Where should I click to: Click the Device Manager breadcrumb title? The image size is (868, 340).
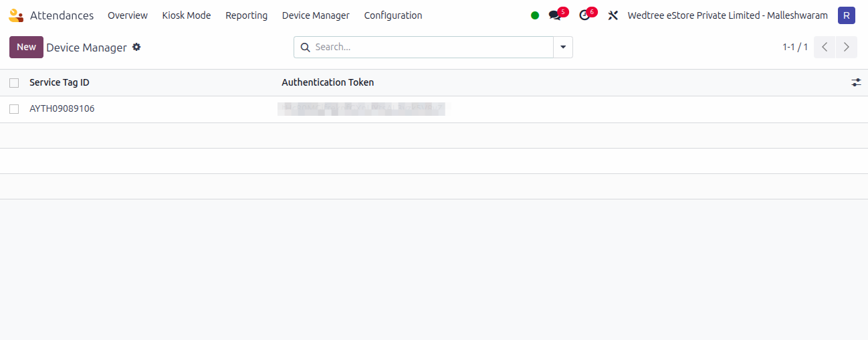[86, 48]
